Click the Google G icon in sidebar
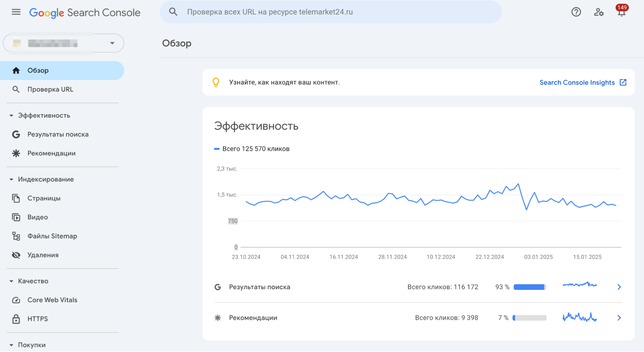Screen dimensions: 644x352 (x=16, y=134)
